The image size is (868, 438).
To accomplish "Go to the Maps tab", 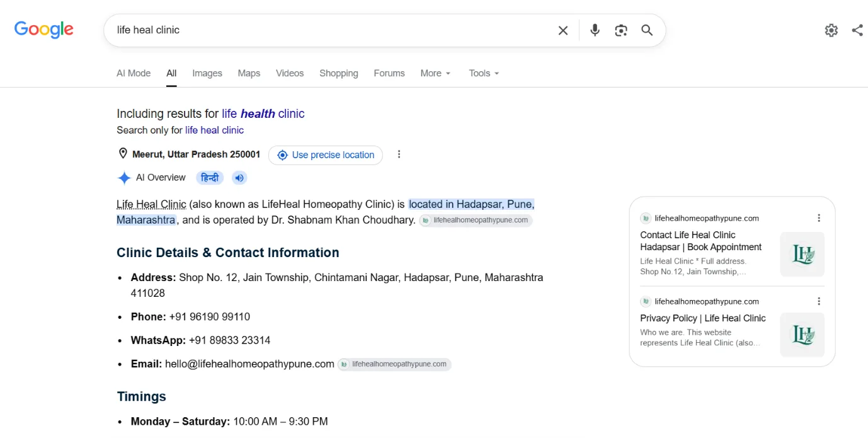I will coord(249,73).
